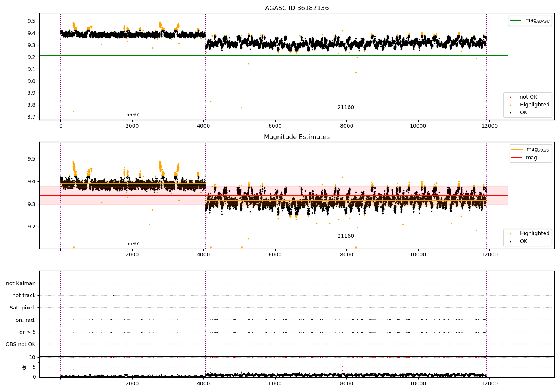The image size is (560, 392).
Task: Click the "9.3" y-tick of Magnitude Estimates plot
Action: pos(32,204)
